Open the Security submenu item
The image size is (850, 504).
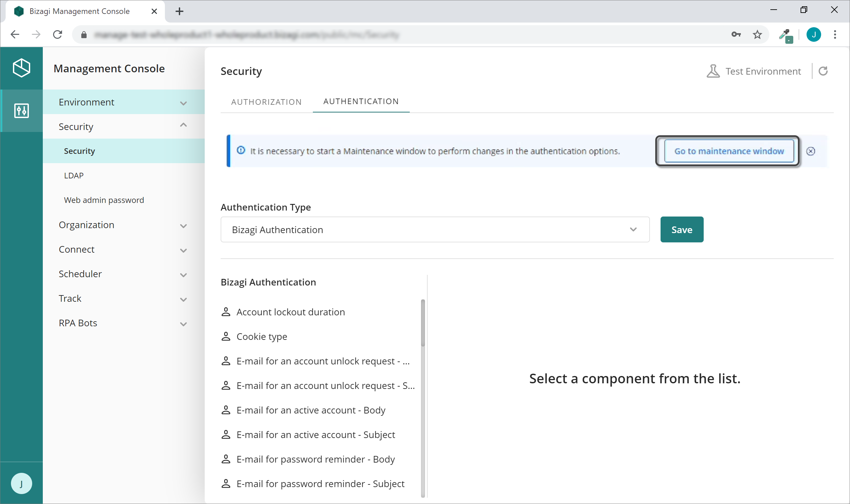(x=124, y=151)
